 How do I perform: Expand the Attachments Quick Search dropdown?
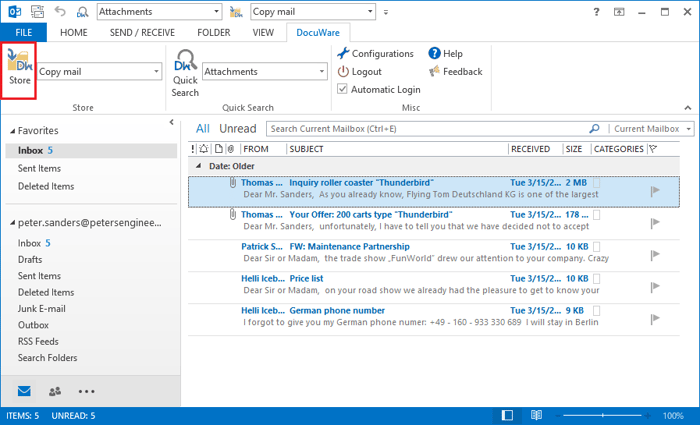point(321,72)
